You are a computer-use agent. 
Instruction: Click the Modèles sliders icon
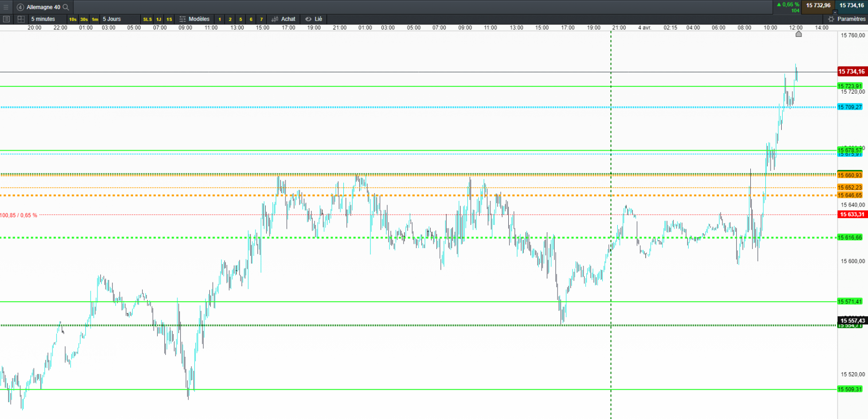(182, 19)
